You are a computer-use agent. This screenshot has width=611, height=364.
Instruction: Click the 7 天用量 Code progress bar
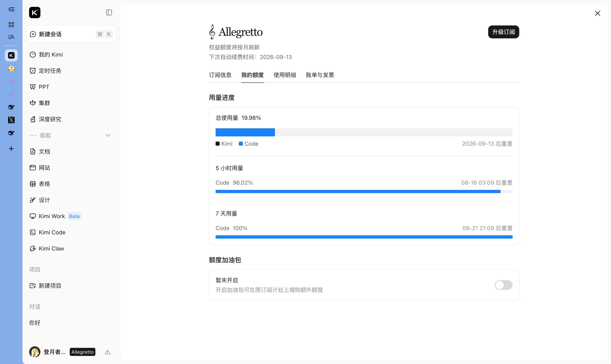pyautogui.click(x=364, y=237)
